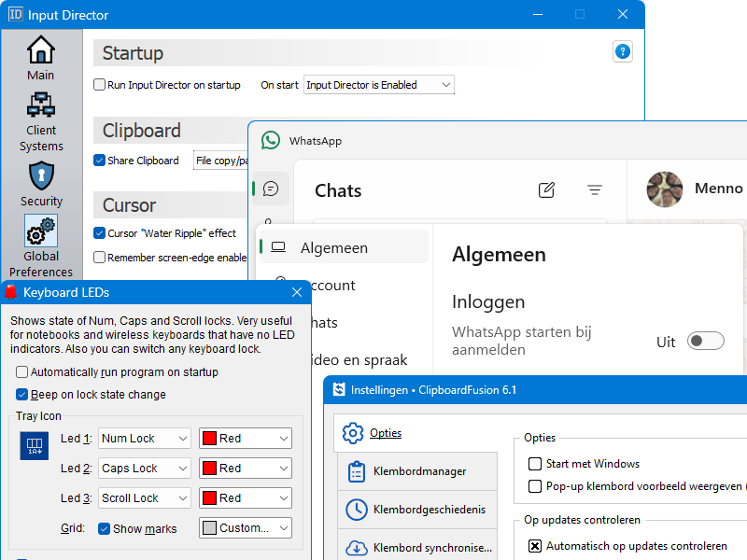Image resolution: width=747 pixels, height=560 pixels.
Task: Click the tray icon preview in Keyboard LEDs
Action: point(35,446)
